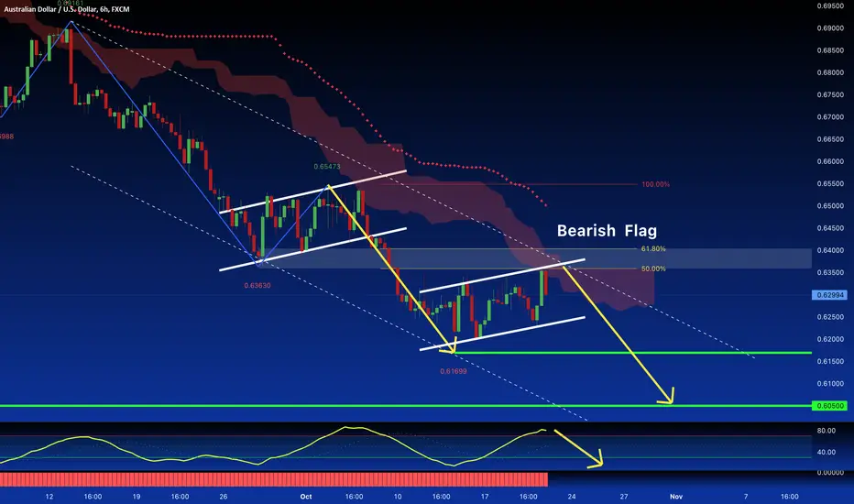Viewport: 854px width, 504px height.
Task: Click the 19 date label on time axis
Action: coord(137,497)
